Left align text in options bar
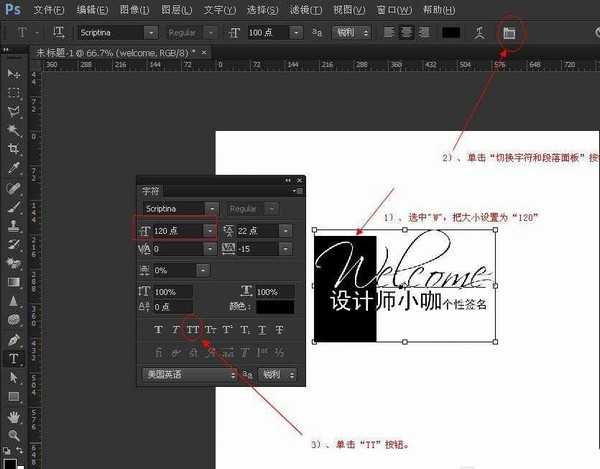 [389, 32]
